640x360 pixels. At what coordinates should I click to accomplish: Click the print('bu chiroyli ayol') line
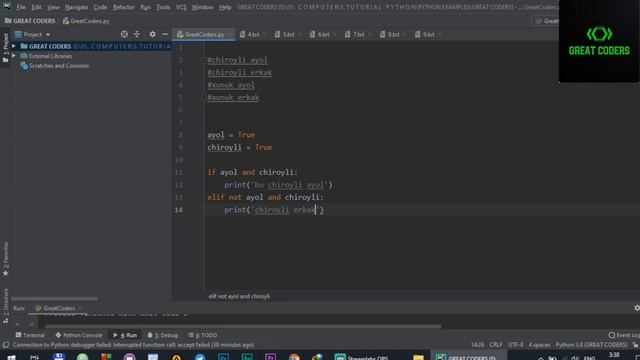pyautogui.click(x=278, y=185)
